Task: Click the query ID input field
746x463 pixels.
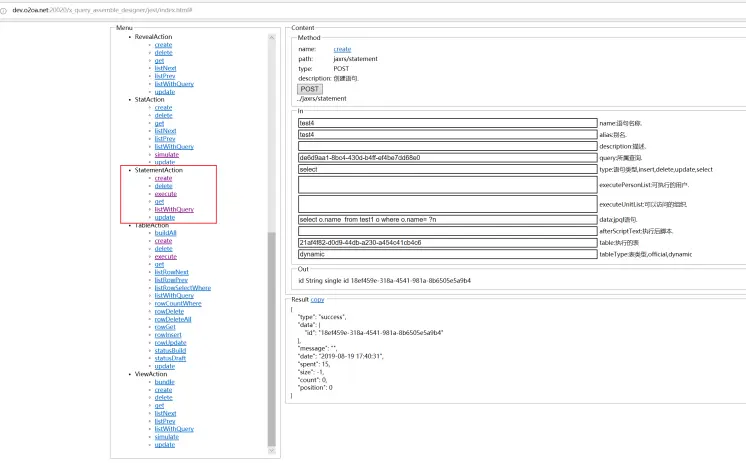Action: pyautogui.click(x=447, y=158)
